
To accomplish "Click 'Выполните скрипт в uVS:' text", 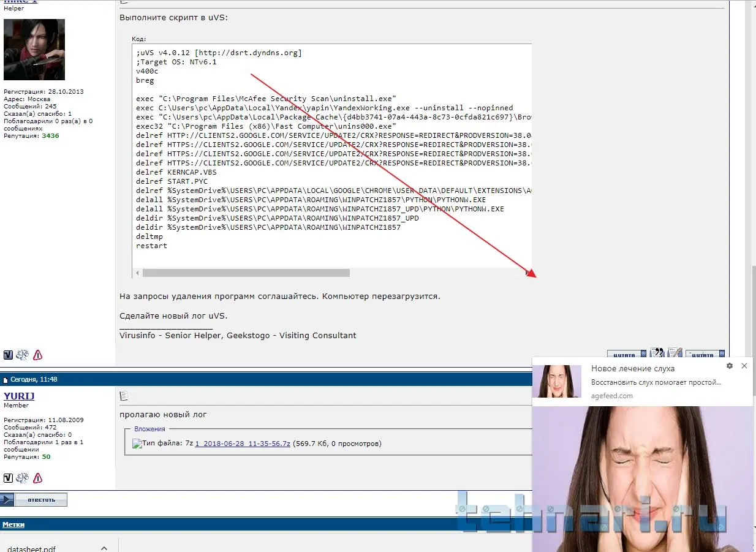I will click(173, 17).
